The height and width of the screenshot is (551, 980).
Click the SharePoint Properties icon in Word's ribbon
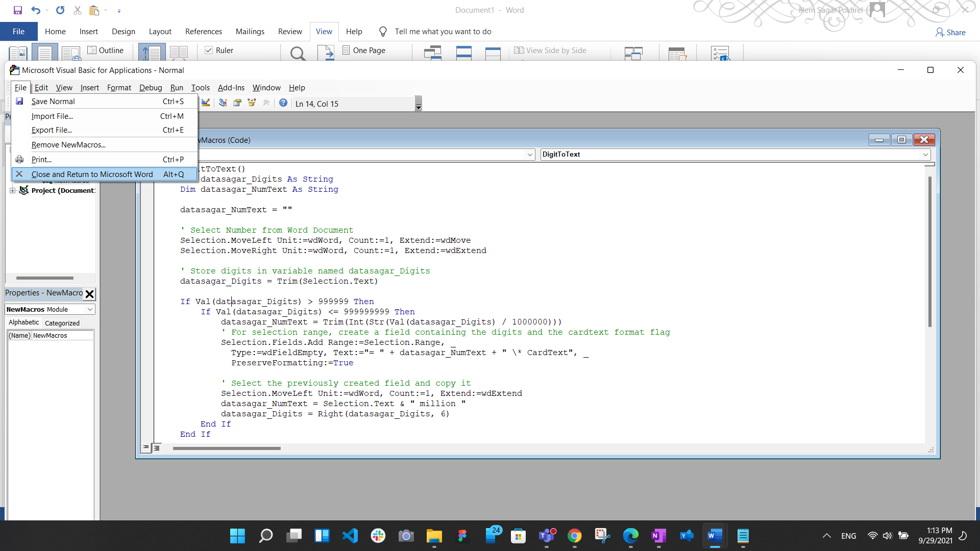(721, 53)
